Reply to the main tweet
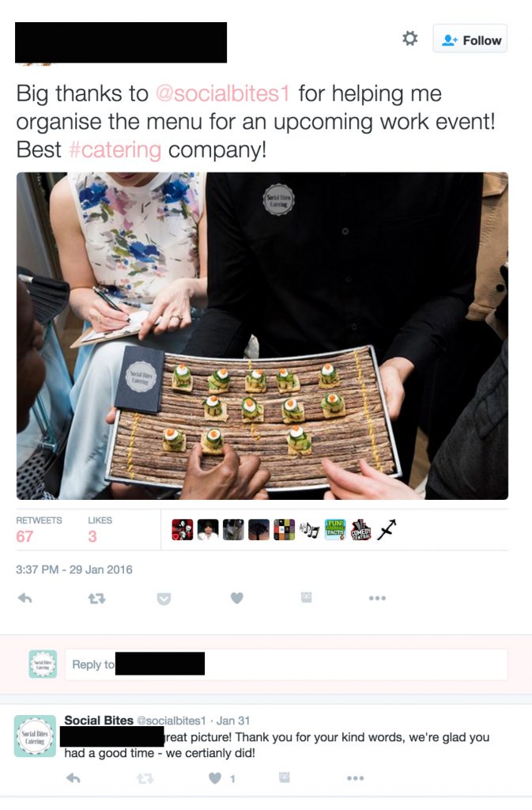Image resolution: width=532 pixels, height=810 pixels. tap(25, 598)
